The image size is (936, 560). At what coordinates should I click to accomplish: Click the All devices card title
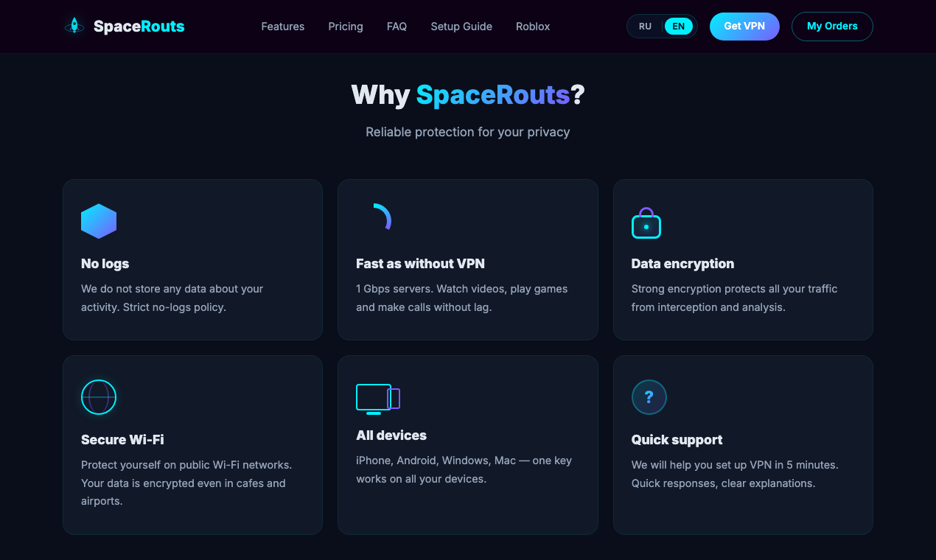(391, 435)
